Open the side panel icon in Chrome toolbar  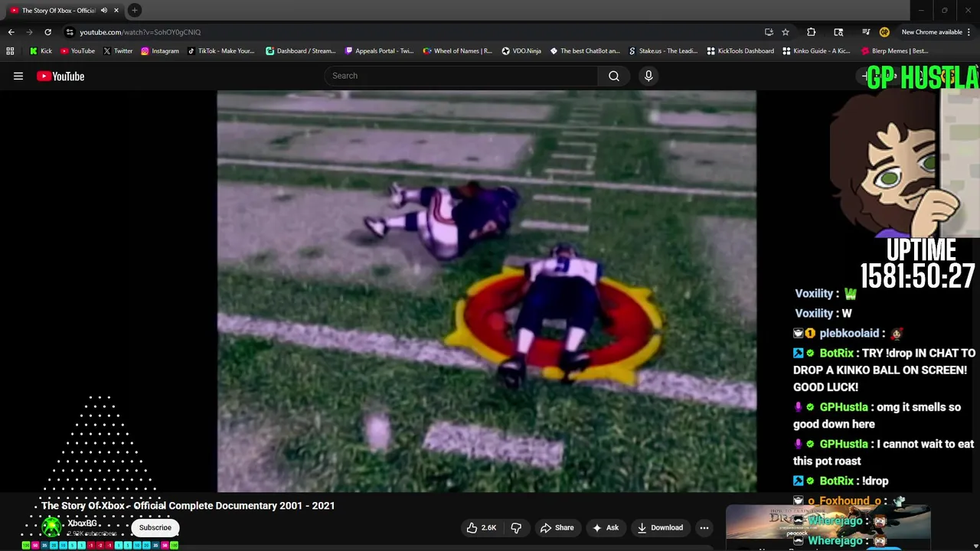click(838, 32)
